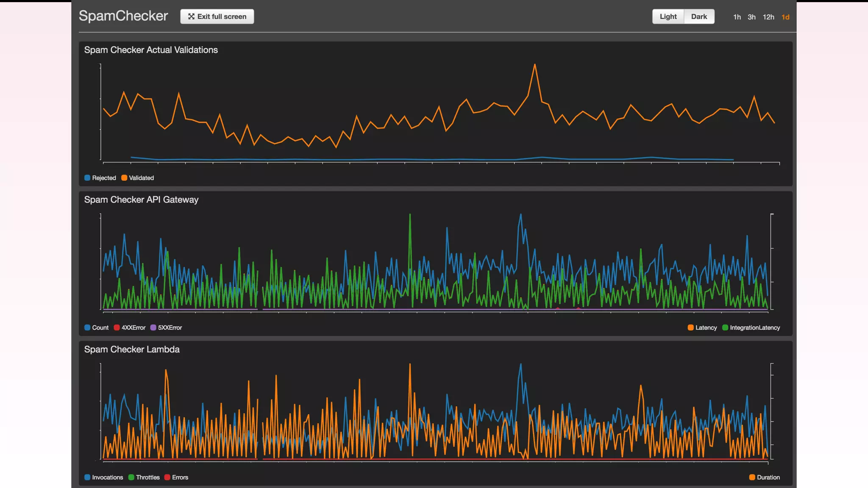Toggle the IntegrationLatency legend icon
Image resolution: width=868 pixels, height=488 pixels.
tap(725, 327)
